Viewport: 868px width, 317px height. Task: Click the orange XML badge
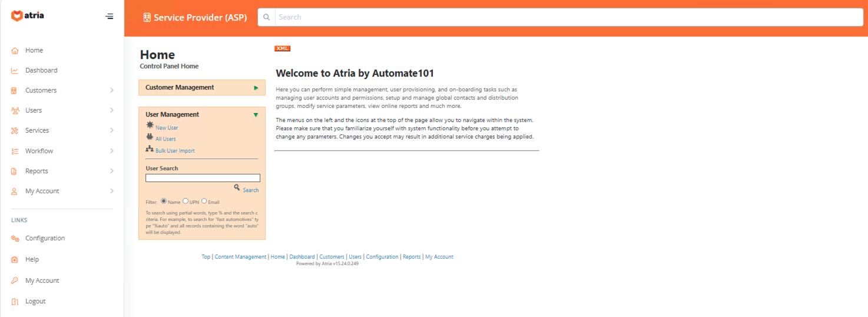(282, 48)
